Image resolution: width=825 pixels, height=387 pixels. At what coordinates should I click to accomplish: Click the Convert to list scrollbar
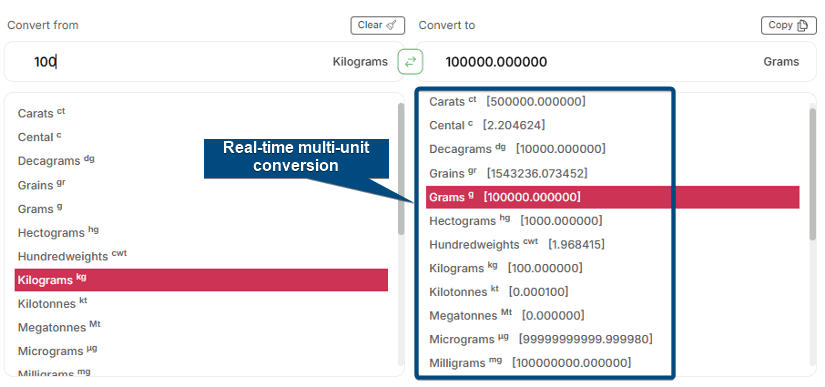coord(812,174)
